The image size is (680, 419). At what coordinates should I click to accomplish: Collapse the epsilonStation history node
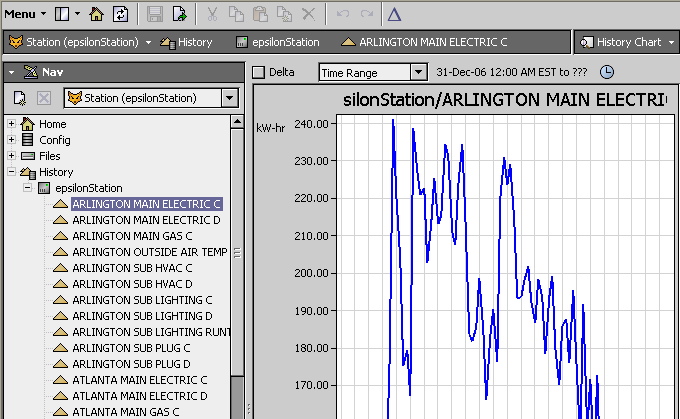click(27, 188)
